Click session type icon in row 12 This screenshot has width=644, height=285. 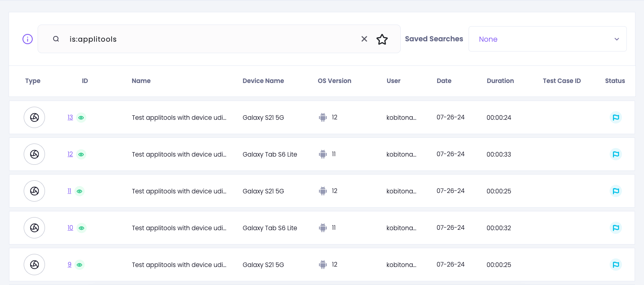[x=34, y=154]
